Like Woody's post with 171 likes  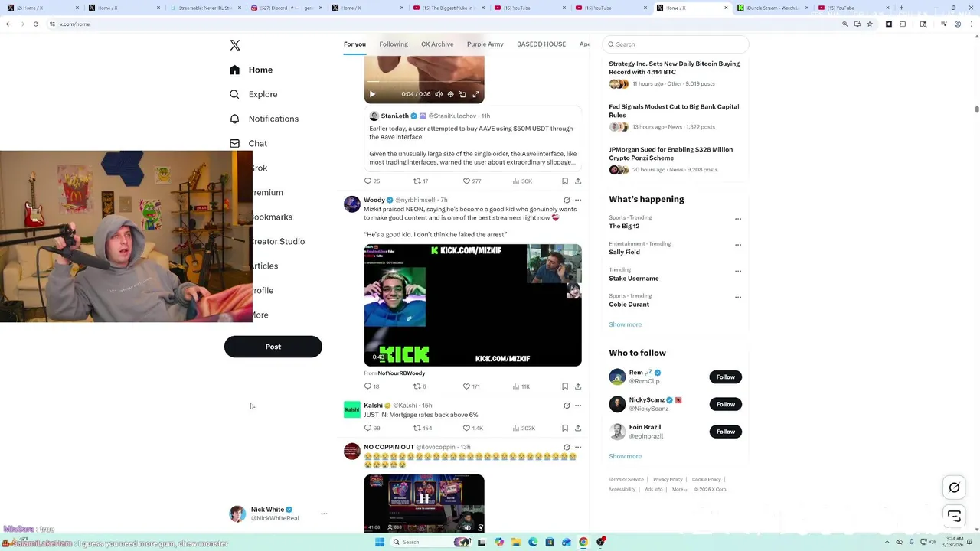pos(471,386)
